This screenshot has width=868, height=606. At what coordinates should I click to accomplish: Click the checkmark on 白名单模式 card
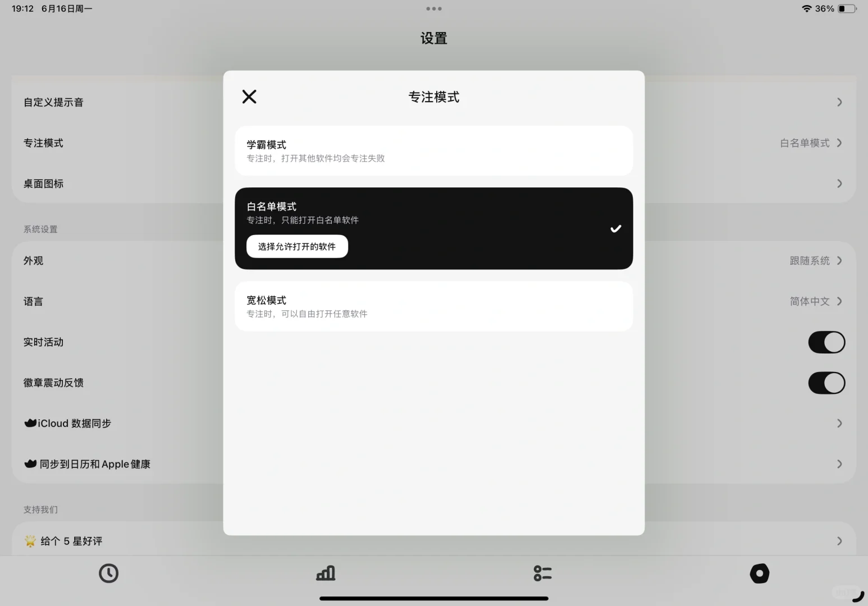pos(615,228)
